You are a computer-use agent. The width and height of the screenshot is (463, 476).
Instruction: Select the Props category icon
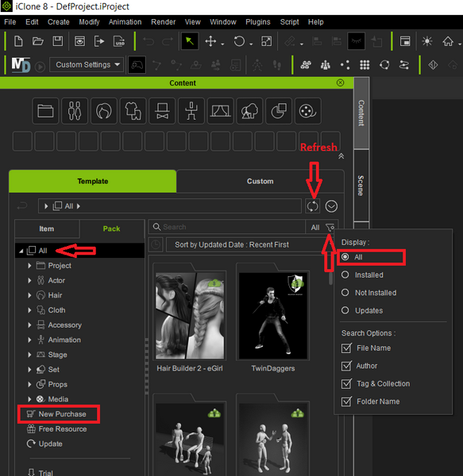pyautogui.click(x=279, y=111)
